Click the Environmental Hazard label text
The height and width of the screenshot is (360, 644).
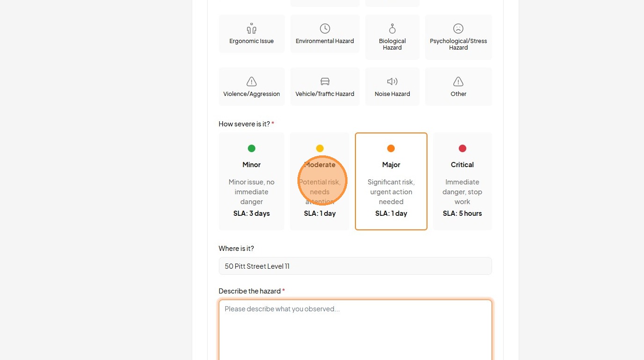[x=325, y=41]
